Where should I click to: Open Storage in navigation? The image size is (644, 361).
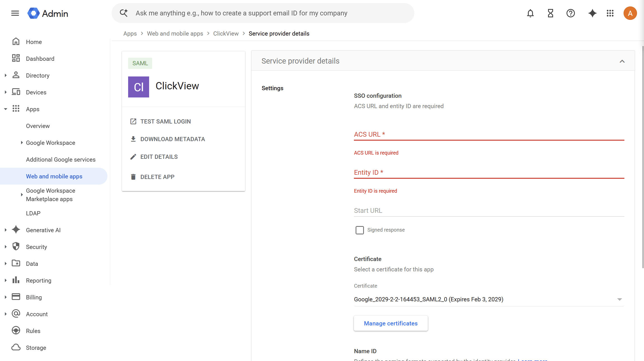coord(36,348)
